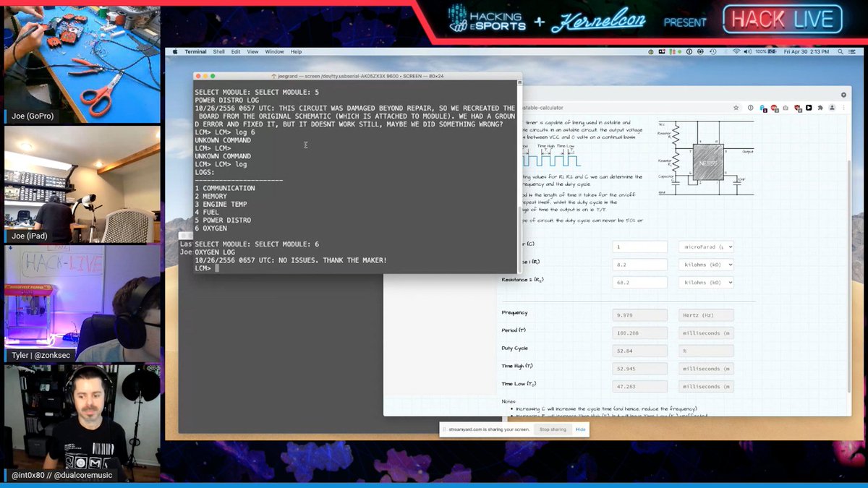Screen dimensions: 868x488
Task: Click the Time High Time Low waveform diagram
Action: (551, 155)
